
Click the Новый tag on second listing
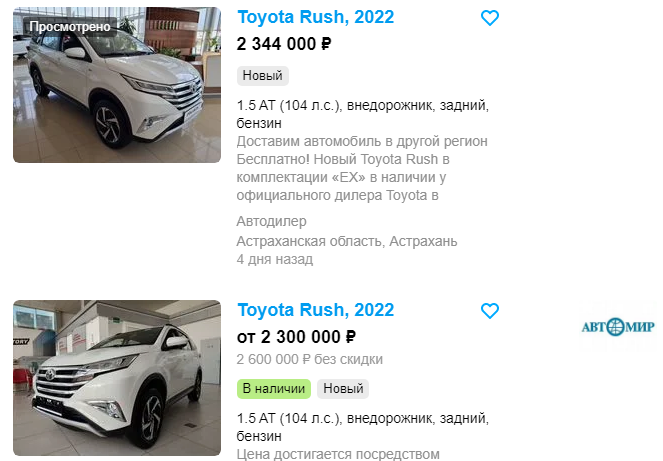[343, 389]
